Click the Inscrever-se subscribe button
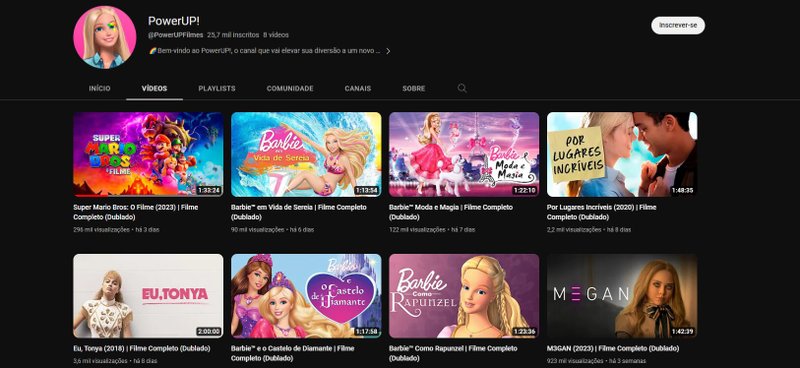This screenshot has width=800, height=368. (678, 25)
